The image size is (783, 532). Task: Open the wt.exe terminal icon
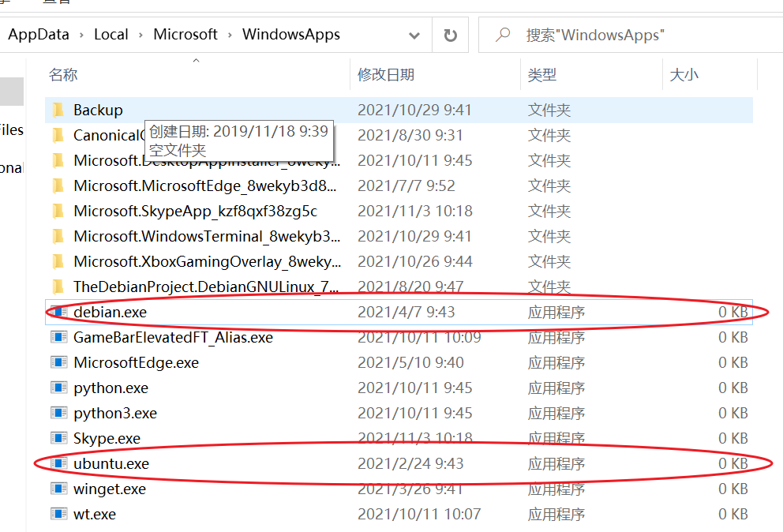pyautogui.click(x=59, y=514)
